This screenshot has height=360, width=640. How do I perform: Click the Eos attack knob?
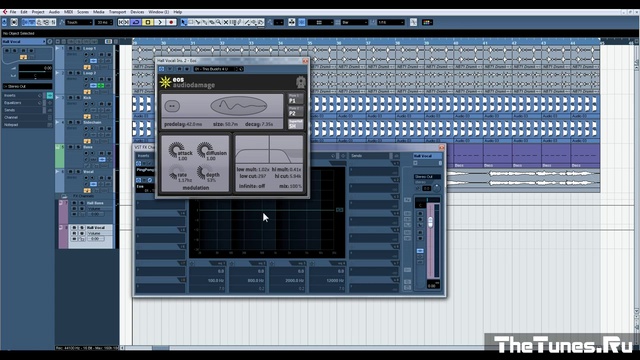point(176,149)
